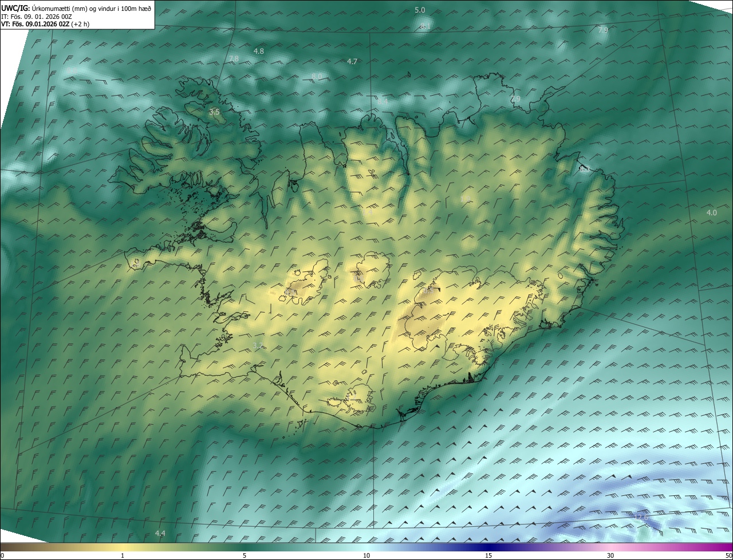Click the '10' tick on the color scale
The height and width of the screenshot is (560, 733).
click(366, 555)
